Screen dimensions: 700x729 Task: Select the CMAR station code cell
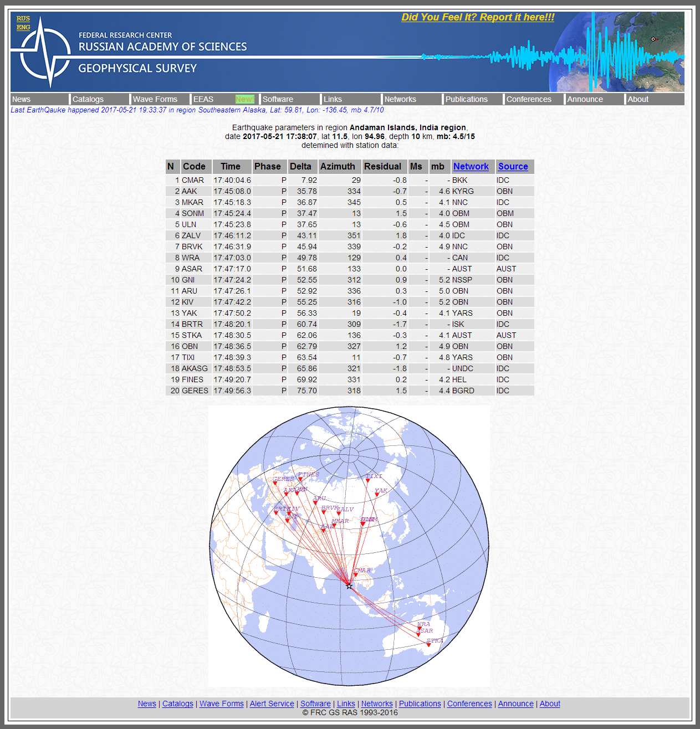[x=196, y=180]
